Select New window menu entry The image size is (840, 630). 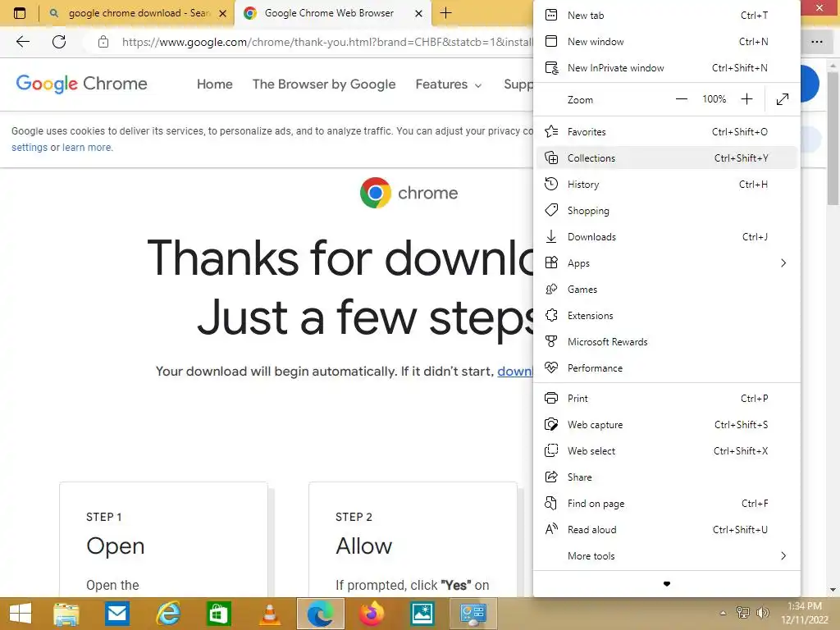(666, 42)
